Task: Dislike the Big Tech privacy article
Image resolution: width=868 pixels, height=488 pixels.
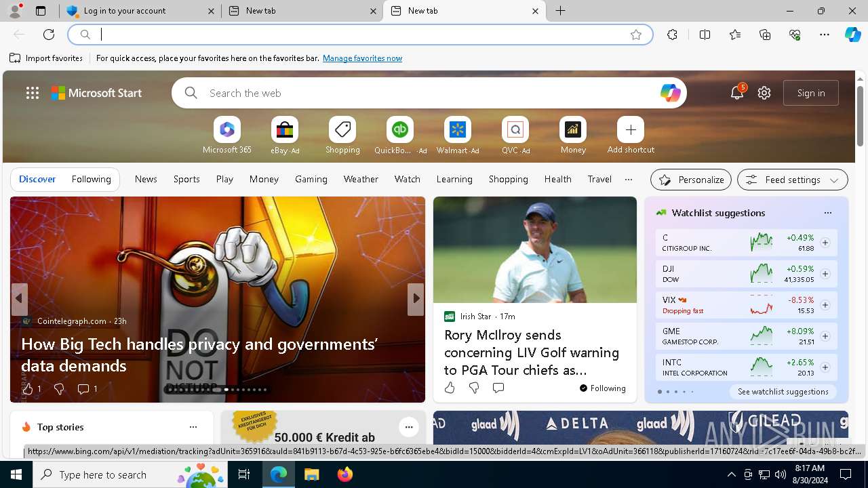Action: coord(59,388)
